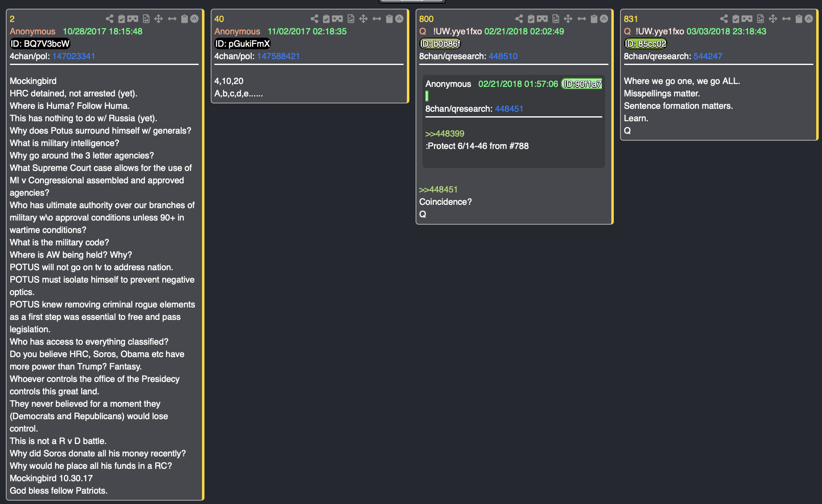The image size is (822, 504).
Task: Click the clipboard-check icon on post 800
Action: [531, 19]
